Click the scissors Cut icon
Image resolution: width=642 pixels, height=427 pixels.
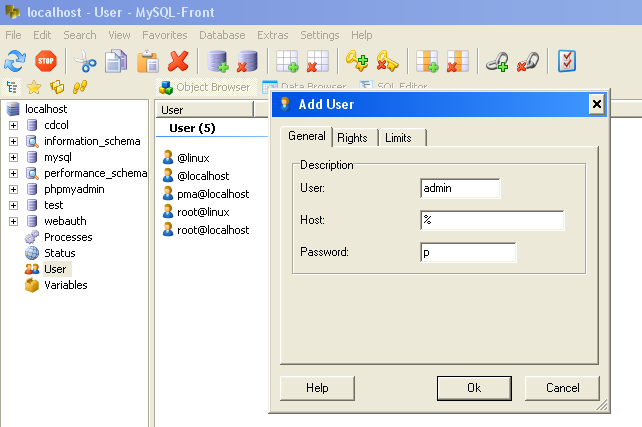click(85, 62)
